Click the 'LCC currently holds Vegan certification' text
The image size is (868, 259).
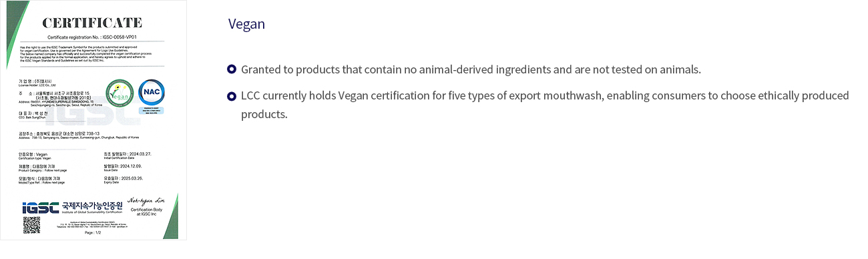tap(545, 105)
